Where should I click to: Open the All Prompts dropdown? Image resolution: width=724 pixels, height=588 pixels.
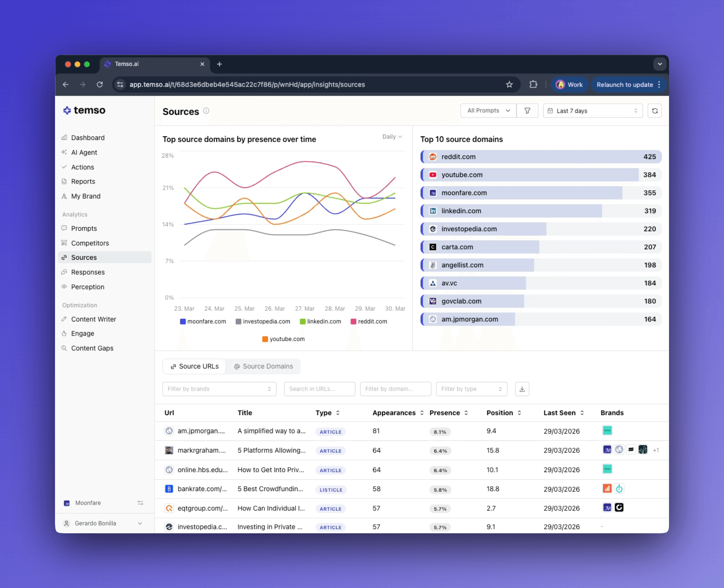coord(488,111)
